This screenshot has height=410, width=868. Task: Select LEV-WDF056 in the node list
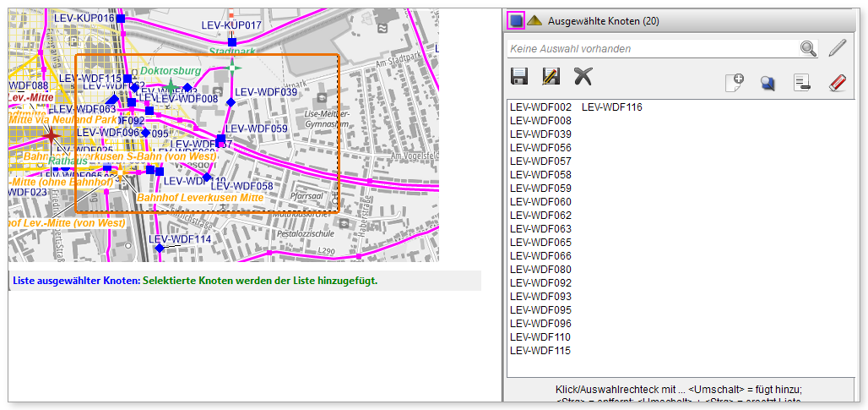tap(540, 148)
